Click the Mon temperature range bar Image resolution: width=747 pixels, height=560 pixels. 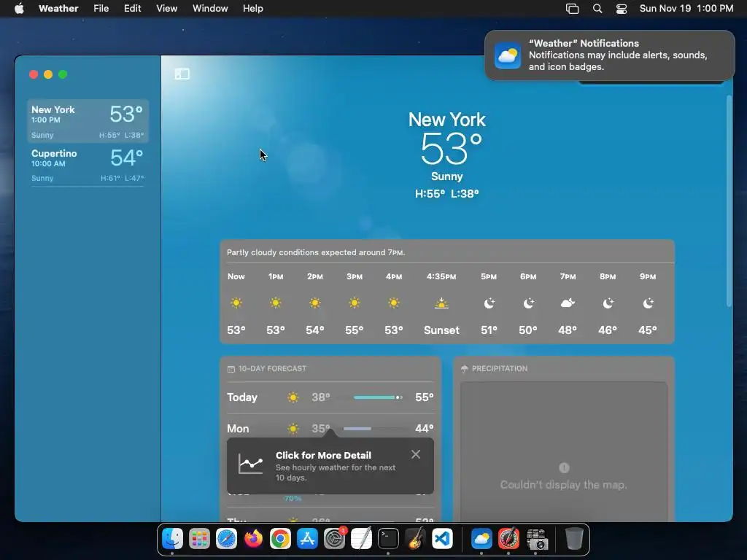coord(357,429)
